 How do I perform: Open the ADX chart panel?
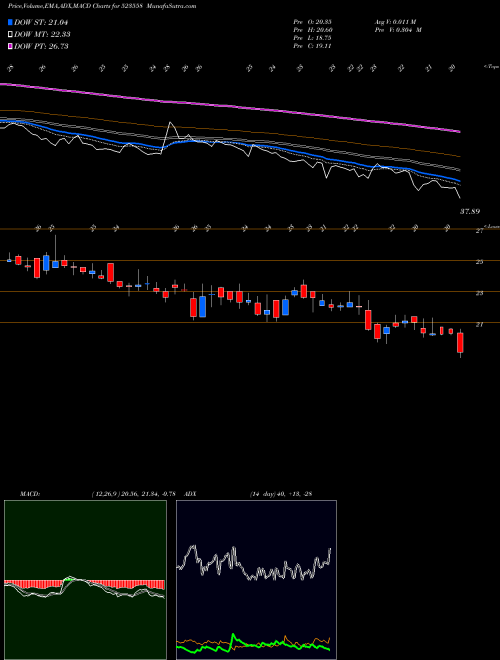[256, 580]
